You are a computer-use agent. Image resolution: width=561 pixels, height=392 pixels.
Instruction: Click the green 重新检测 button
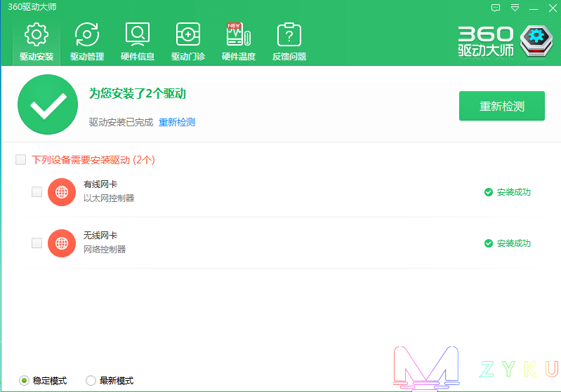pos(501,106)
